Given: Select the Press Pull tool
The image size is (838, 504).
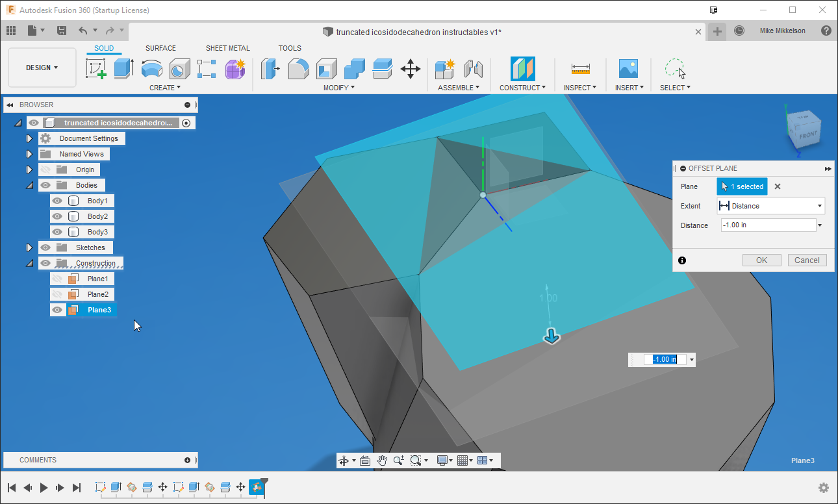Looking at the screenshot, I should 270,68.
